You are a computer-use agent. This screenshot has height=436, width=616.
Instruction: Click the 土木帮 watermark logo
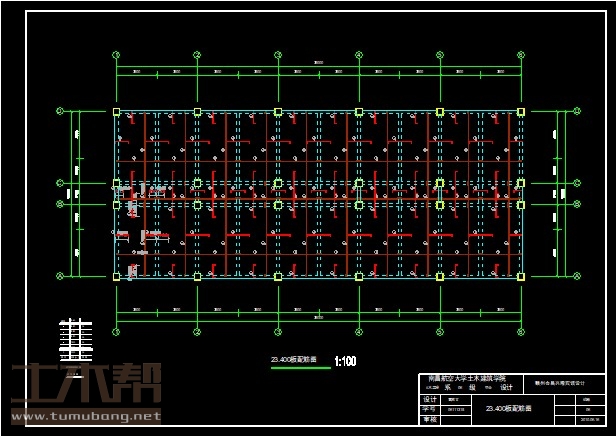tap(82, 384)
